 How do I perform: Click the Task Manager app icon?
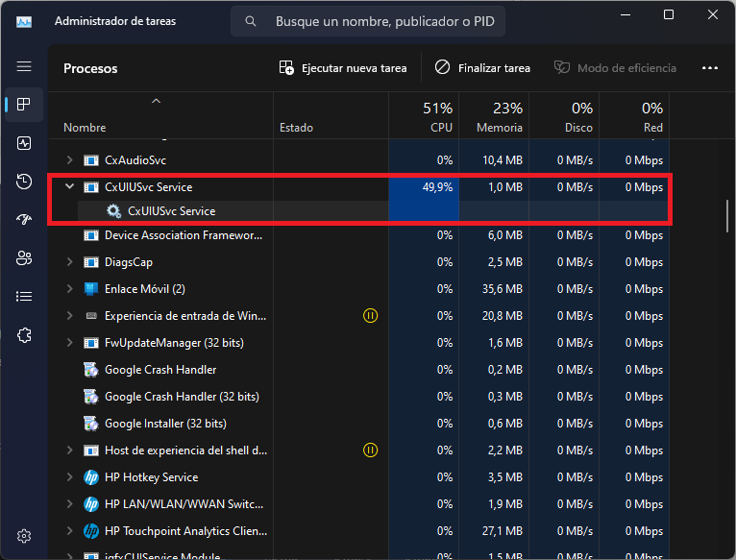click(24, 21)
